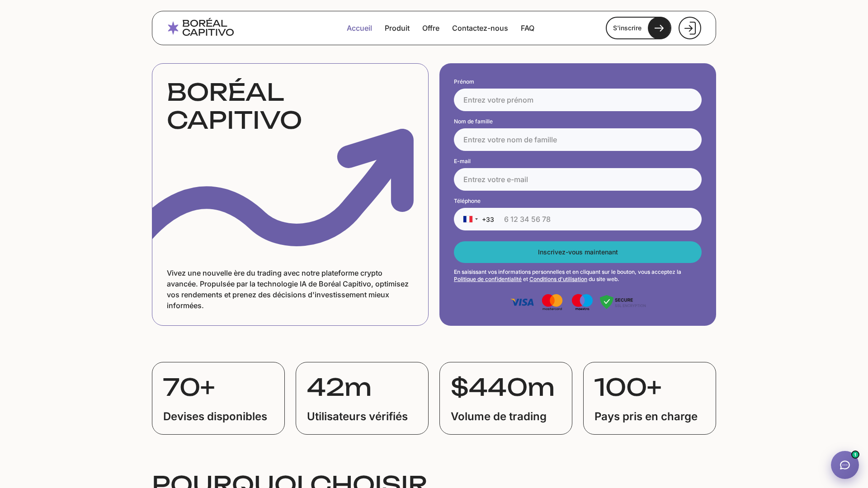Click the Maestro logo
This screenshot has width=868, height=488.
(582, 302)
